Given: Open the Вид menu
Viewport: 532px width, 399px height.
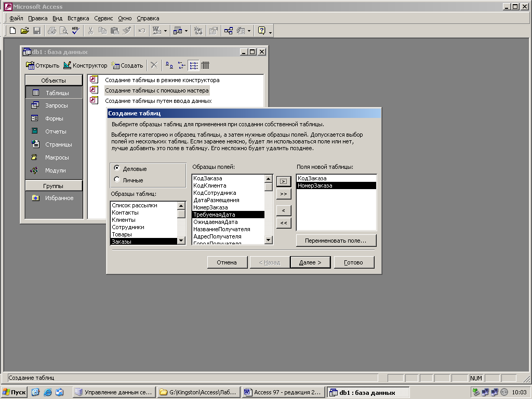Looking at the screenshot, I should [x=57, y=18].
